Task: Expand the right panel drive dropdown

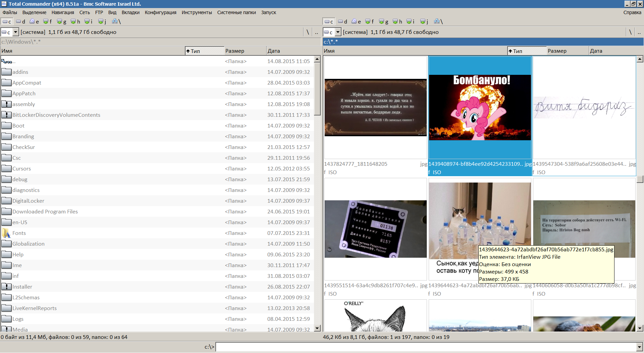Action: [338, 32]
